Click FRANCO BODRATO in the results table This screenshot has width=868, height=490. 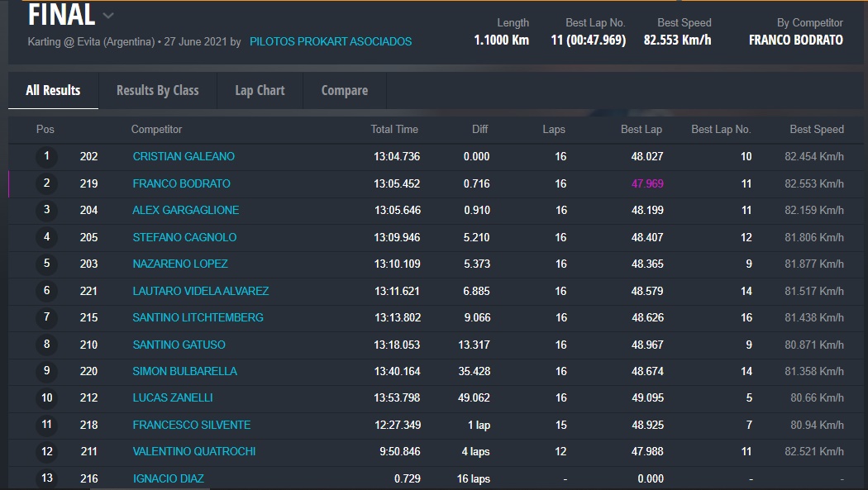[x=181, y=183]
